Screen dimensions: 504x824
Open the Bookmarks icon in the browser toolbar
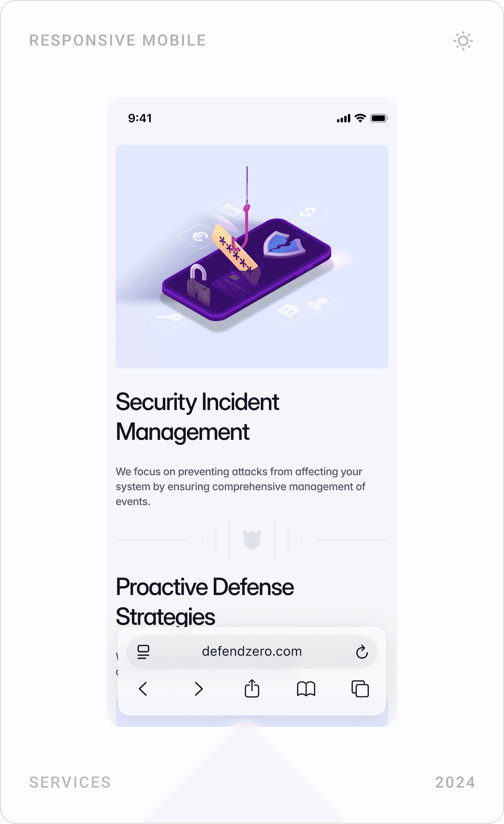click(x=305, y=689)
